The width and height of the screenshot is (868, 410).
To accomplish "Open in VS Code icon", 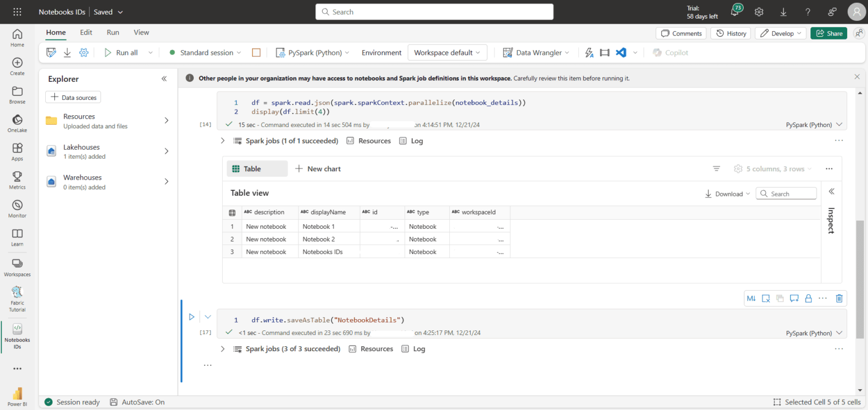I will pyautogui.click(x=621, y=53).
